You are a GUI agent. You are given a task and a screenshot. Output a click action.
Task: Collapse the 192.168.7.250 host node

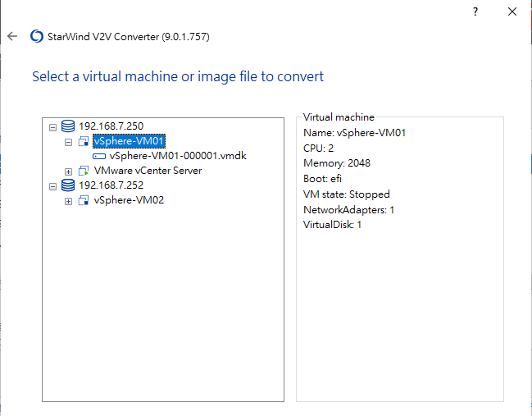pos(53,127)
